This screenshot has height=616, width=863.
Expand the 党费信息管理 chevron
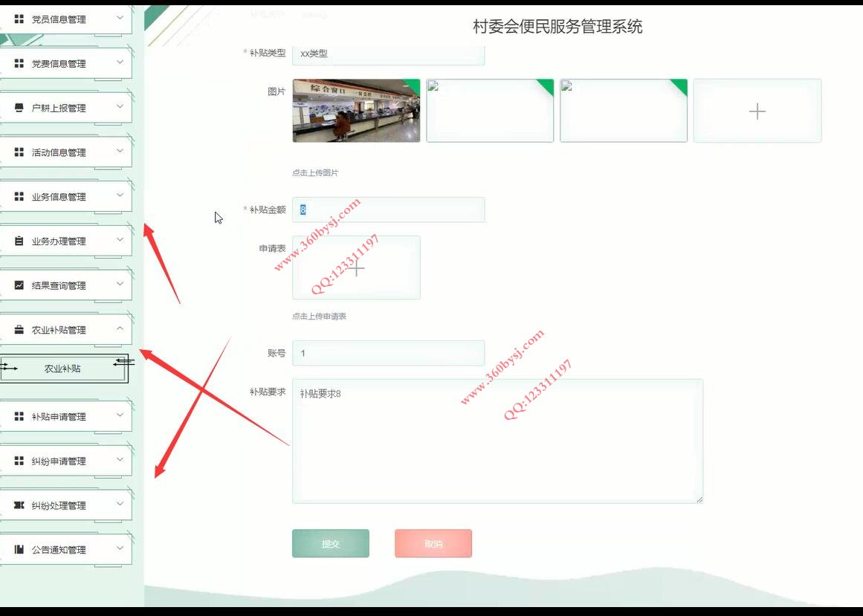point(120,62)
